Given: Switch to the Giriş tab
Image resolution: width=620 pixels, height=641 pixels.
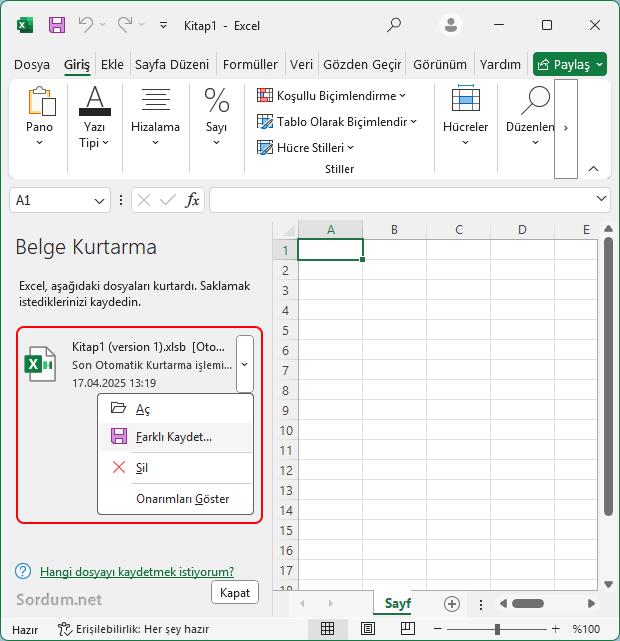Looking at the screenshot, I should coord(76,64).
